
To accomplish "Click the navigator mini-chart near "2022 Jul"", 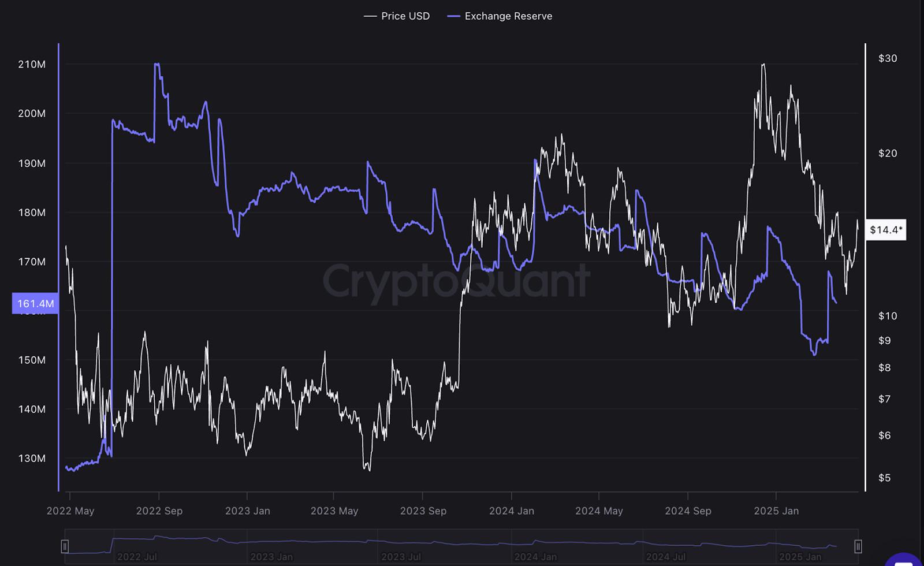I will click(x=137, y=557).
